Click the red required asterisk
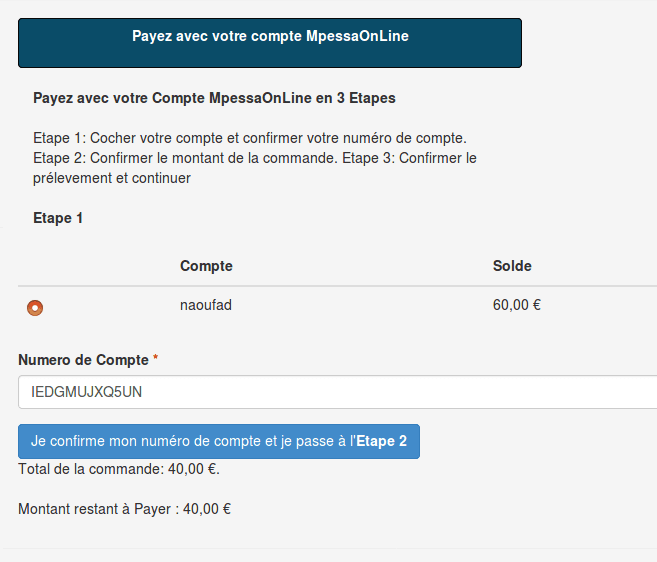657x562 pixels. (x=155, y=357)
